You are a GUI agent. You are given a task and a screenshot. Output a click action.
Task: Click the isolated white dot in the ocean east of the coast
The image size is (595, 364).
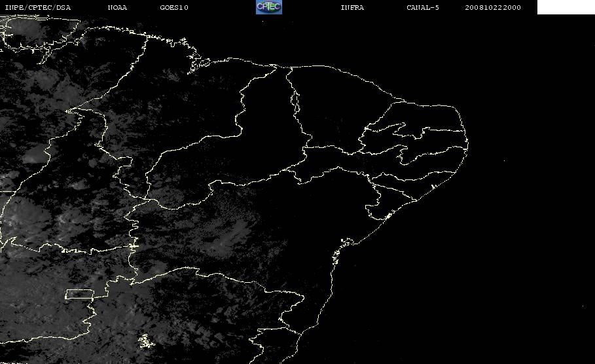pyautogui.click(x=504, y=160)
